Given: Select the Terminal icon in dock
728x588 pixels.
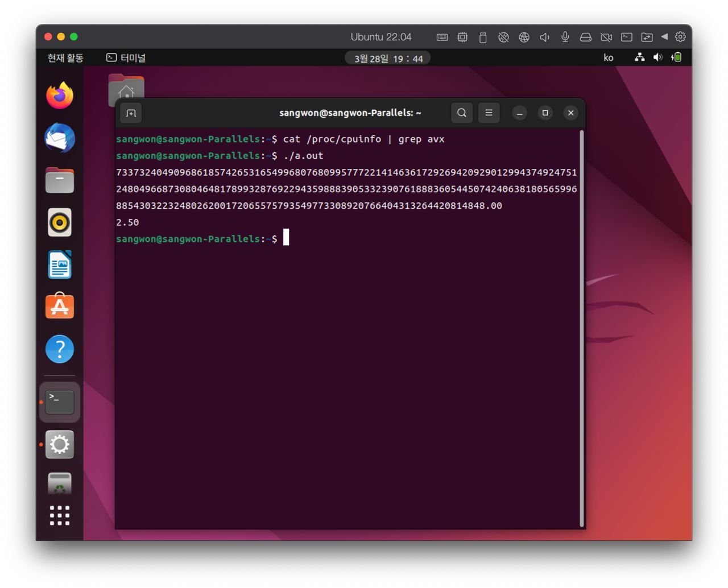Looking at the screenshot, I should click(x=60, y=402).
